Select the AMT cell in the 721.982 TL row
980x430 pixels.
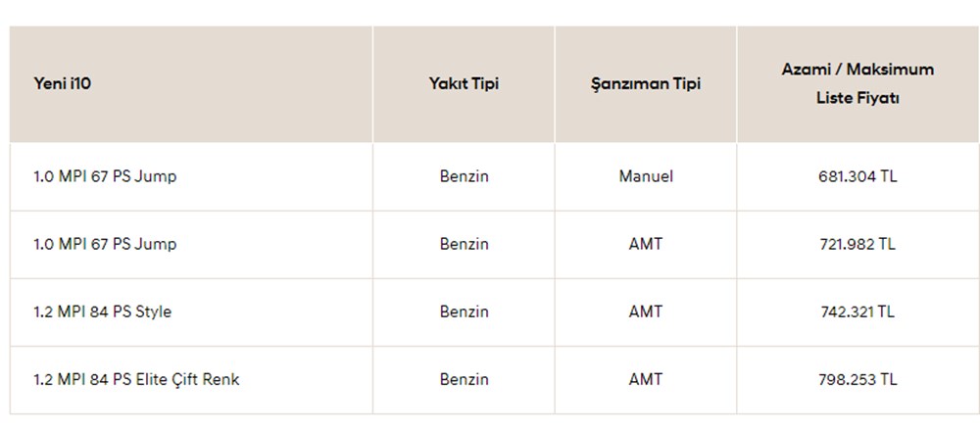tap(645, 244)
